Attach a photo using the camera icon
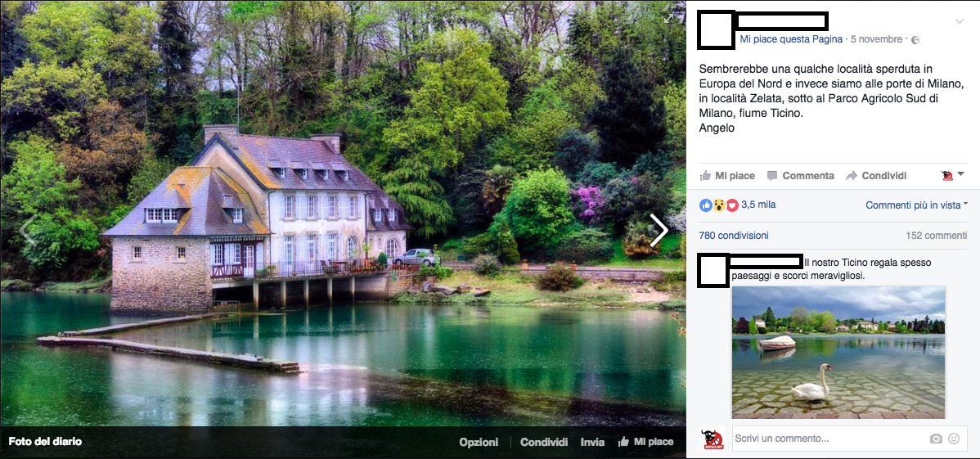Image resolution: width=980 pixels, height=459 pixels. click(936, 439)
